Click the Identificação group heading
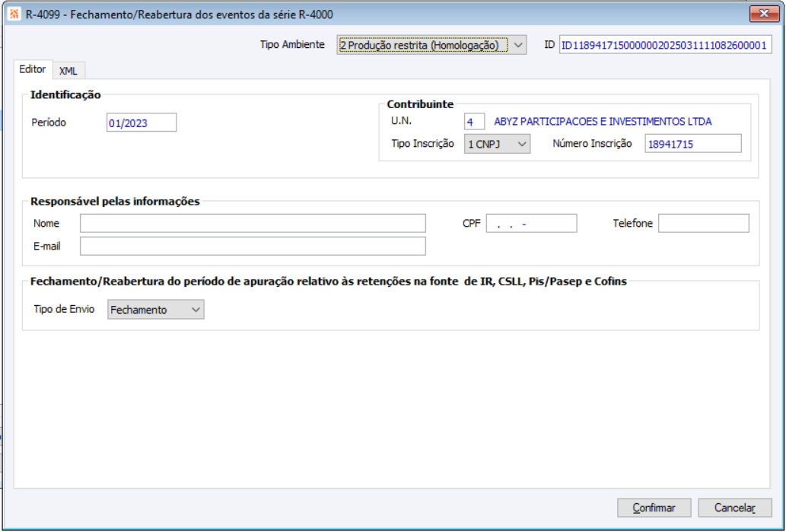 65,95
